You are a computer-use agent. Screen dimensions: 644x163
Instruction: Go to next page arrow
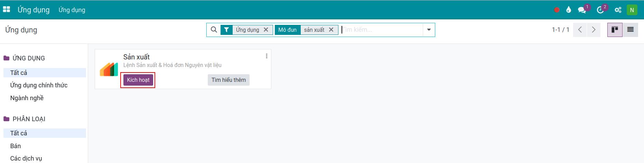(594, 30)
